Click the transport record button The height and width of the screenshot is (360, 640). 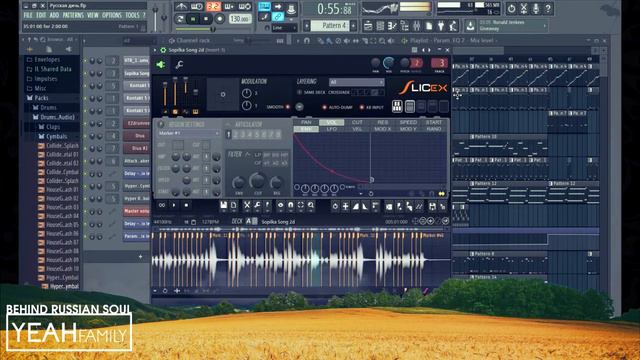tap(220, 19)
